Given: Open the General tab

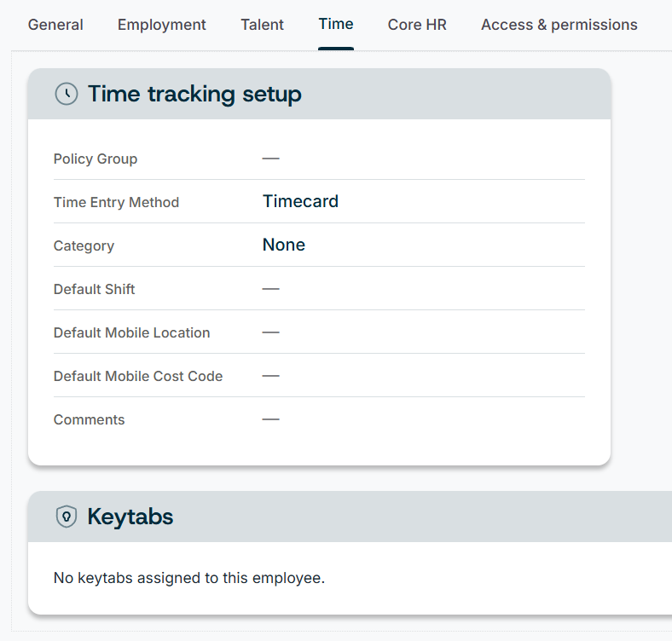Looking at the screenshot, I should coord(55,25).
